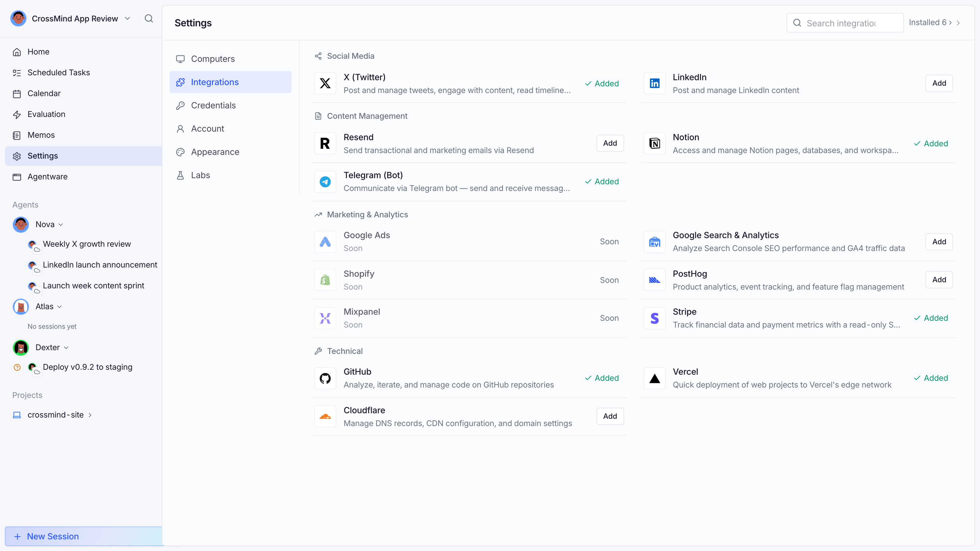This screenshot has height=551, width=980.
Task: Open the CrossMind App Review workspace dropdown
Action: tap(127, 19)
